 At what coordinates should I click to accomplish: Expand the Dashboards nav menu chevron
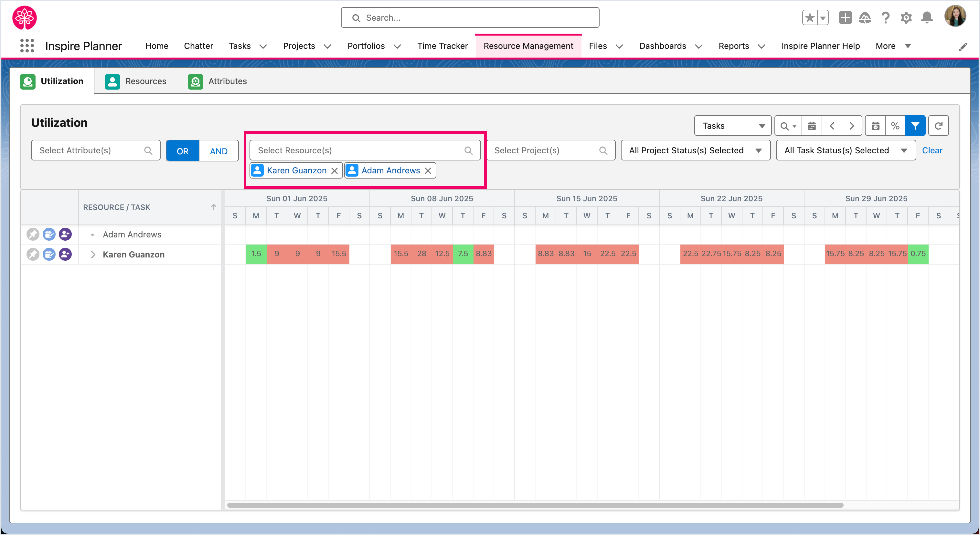(698, 46)
